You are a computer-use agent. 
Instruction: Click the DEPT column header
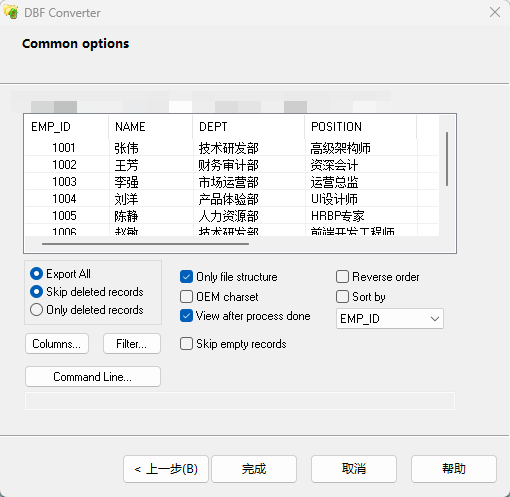pyautogui.click(x=249, y=127)
